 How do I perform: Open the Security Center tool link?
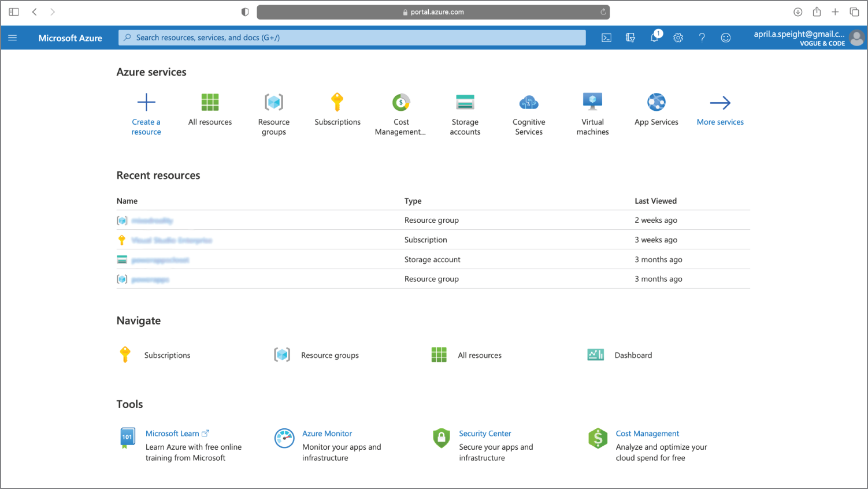point(485,434)
